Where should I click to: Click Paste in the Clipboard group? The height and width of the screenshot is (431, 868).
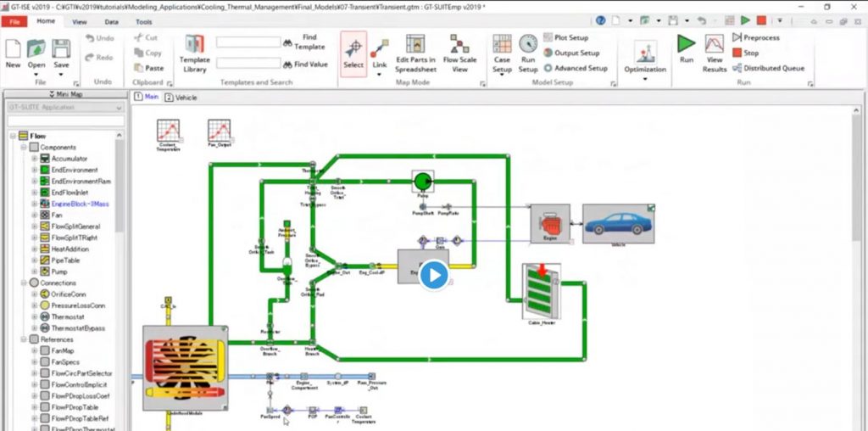point(149,68)
